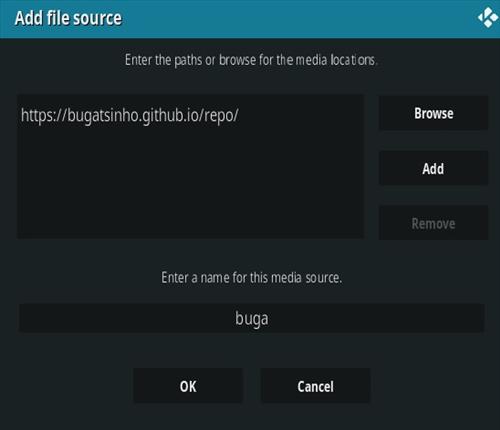This screenshot has width=500, height=430.
Task: Click the Add file source dialog title
Action: coord(68,18)
